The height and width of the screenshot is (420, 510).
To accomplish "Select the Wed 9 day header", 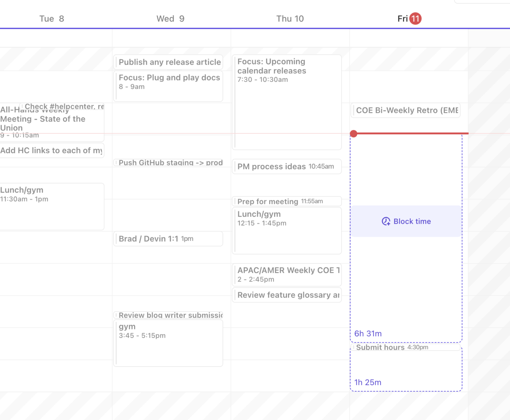I will point(170,18).
